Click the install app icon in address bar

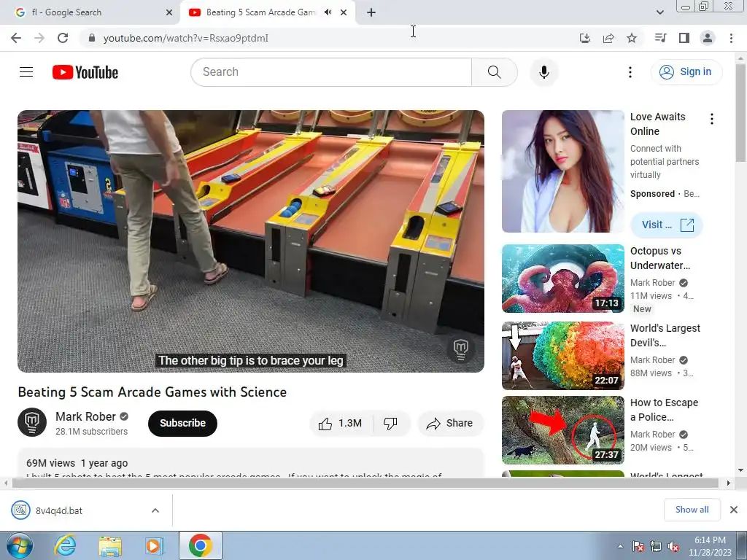[x=584, y=38]
